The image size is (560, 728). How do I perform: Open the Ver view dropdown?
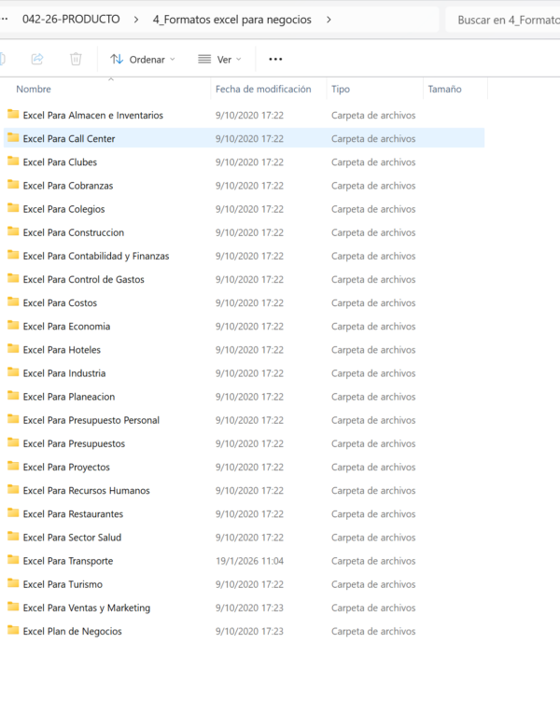[x=219, y=59]
